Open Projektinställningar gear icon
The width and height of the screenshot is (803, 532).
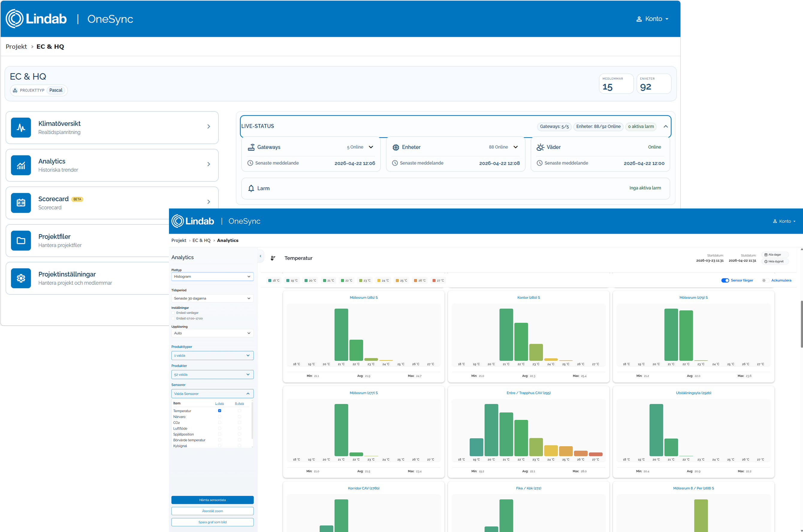(21, 278)
